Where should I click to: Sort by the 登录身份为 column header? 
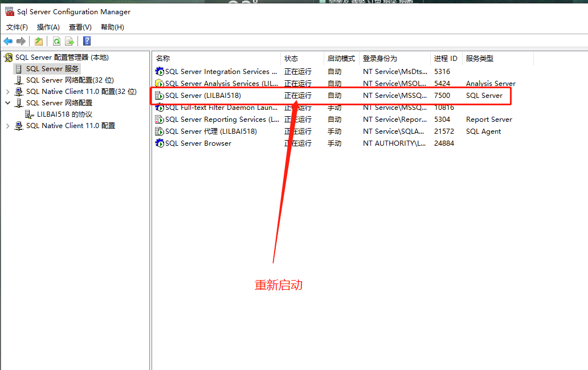(395, 59)
